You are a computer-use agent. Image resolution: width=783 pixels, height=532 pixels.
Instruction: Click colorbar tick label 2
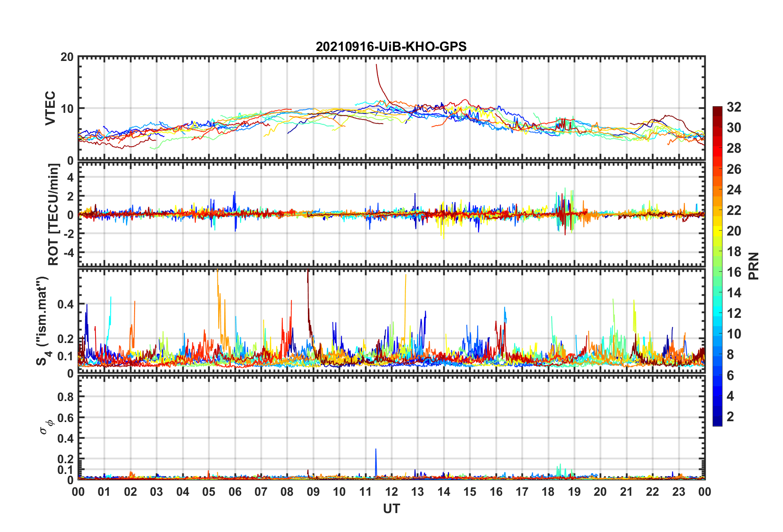coord(730,417)
